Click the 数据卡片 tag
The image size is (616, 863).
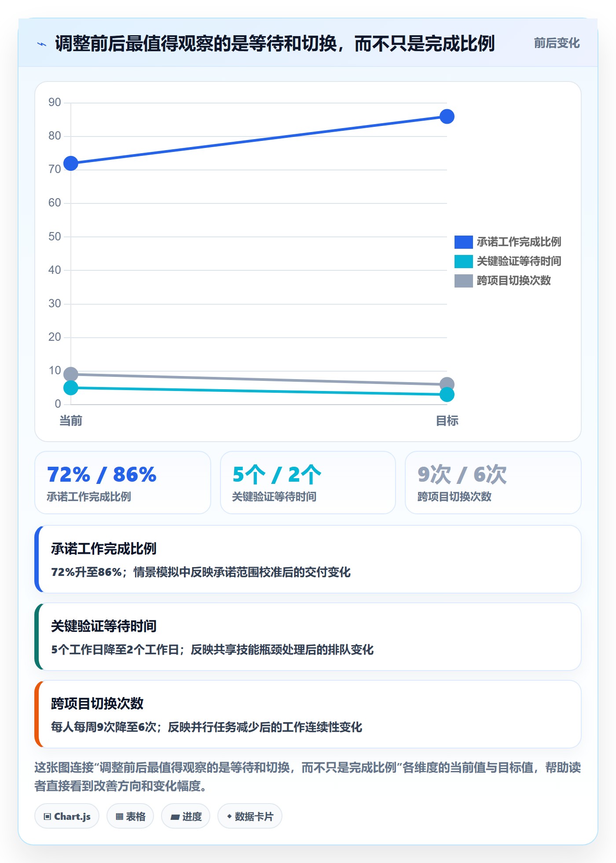250,816
